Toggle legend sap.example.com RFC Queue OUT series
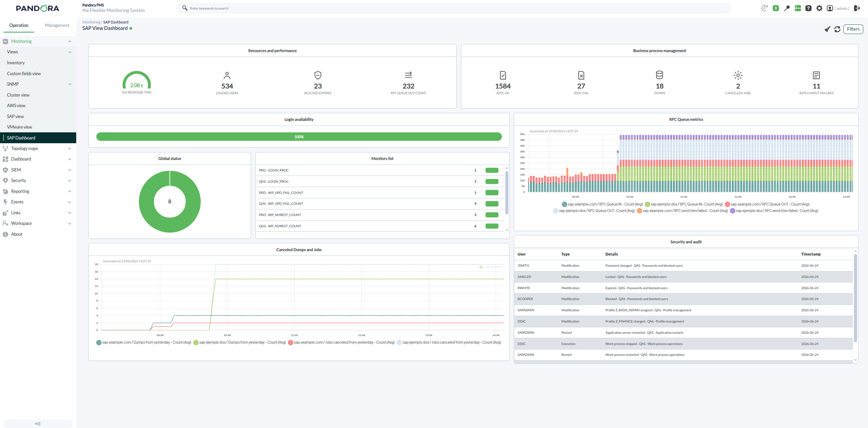Screen dimensions: 868x428 (767, 204)
